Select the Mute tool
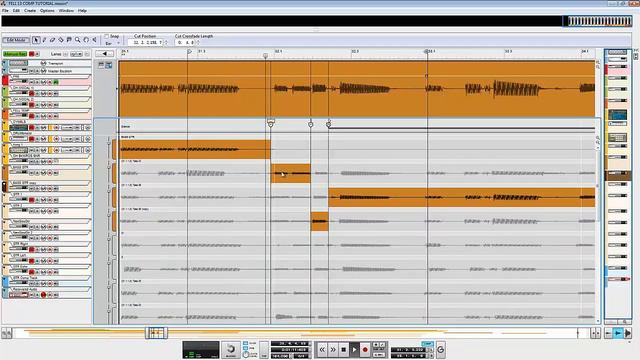Viewport: 640px width, 360px height. 69,40
